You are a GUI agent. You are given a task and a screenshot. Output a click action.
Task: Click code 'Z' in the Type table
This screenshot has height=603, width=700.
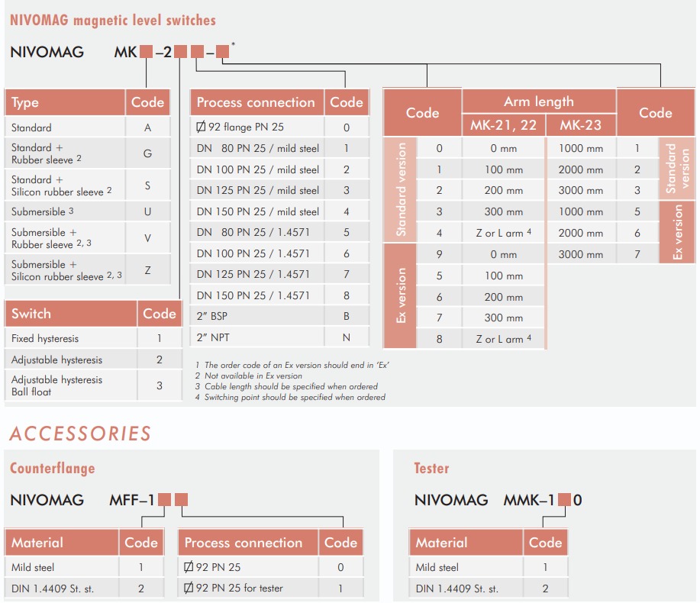(x=148, y=270)
